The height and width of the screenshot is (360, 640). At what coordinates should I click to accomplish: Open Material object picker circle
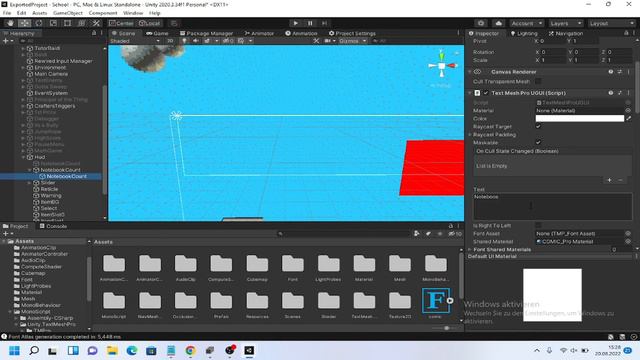[x=628, y=111]
